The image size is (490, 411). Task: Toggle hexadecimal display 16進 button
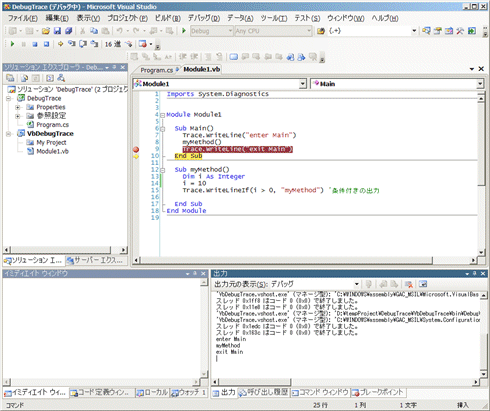coord(113,44)
